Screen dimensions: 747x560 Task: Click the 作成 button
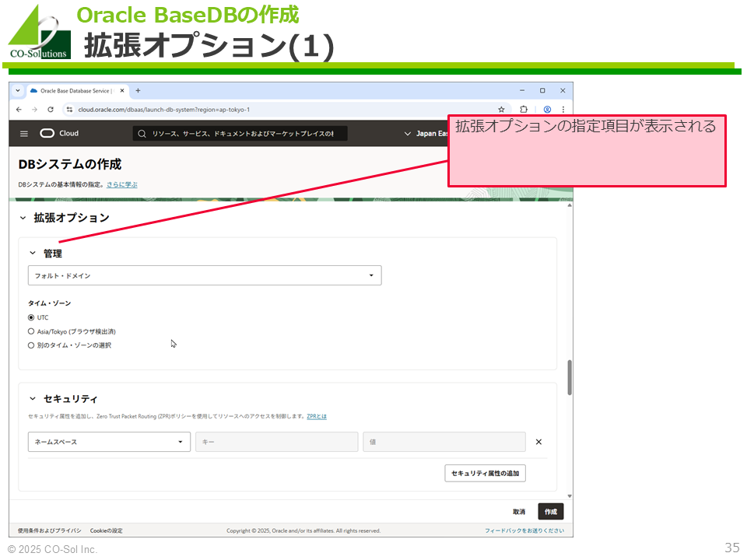click(551, 512)
